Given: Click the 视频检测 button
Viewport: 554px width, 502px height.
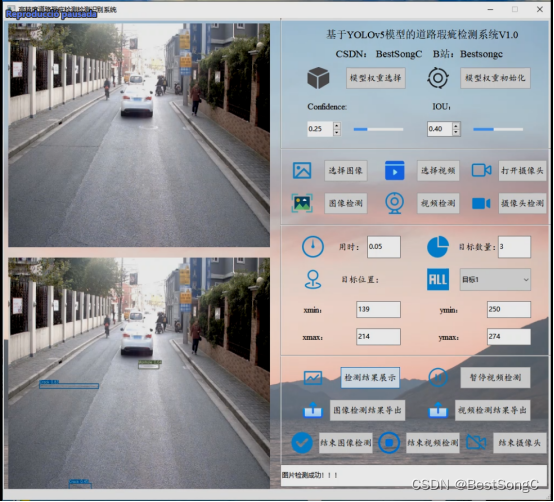Looking at the screenshot, I should tap(438, 203).
